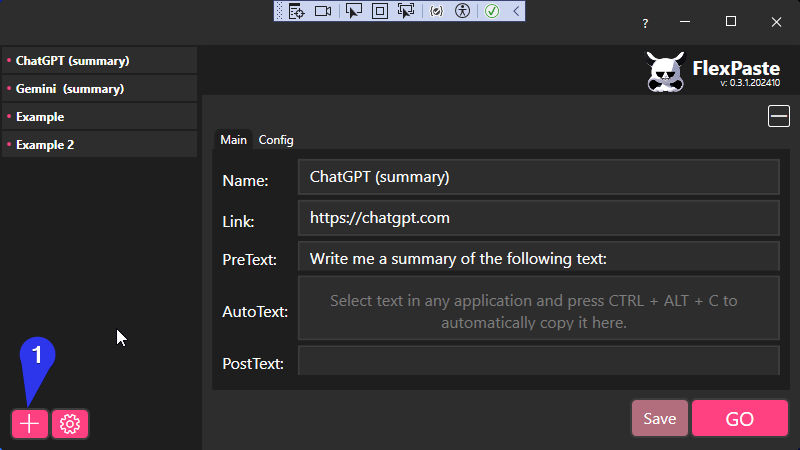Viewport: 800px width, 450px height.
Task: Click the binding failures braces icon
Action: 436,11
